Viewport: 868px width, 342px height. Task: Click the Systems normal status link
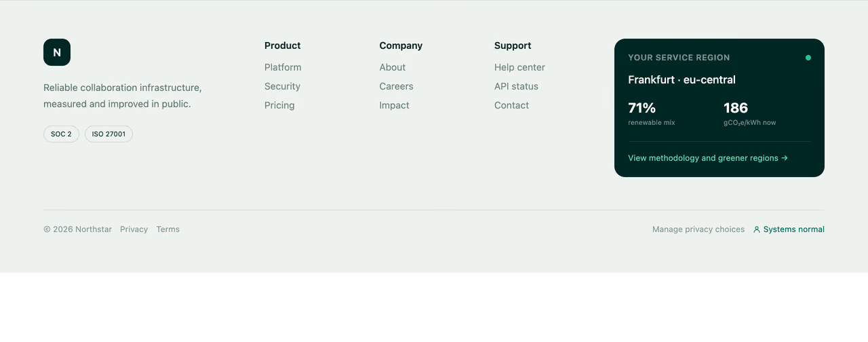point(789,229)
